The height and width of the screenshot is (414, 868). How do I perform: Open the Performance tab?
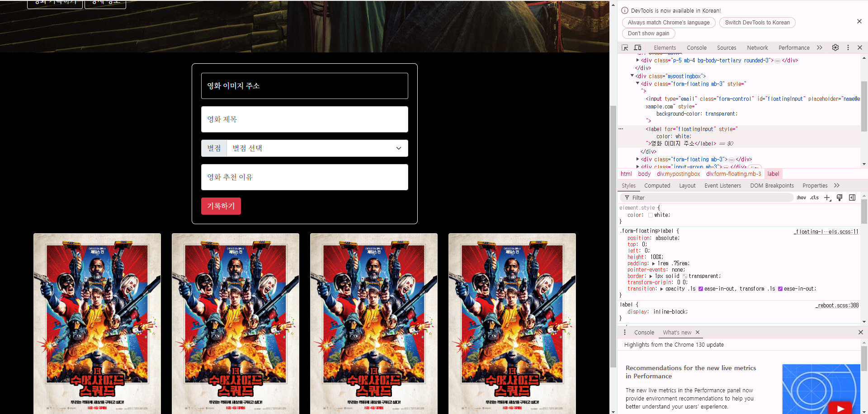[x=794, y=47]
